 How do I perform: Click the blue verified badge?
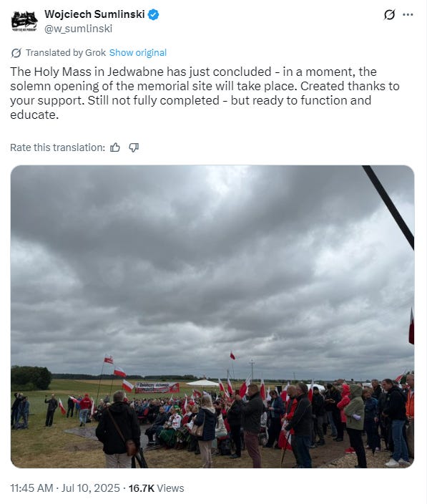point(154,14)
